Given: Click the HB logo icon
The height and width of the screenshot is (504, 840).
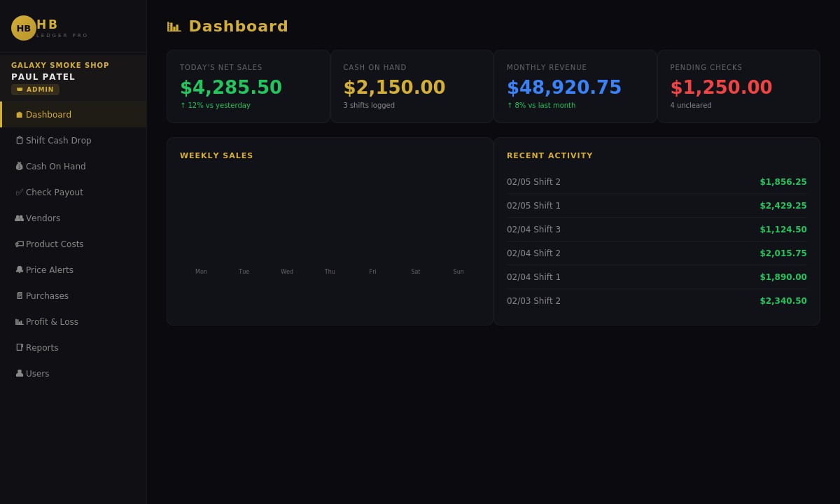Looking at the screenshot, I should pyautogui.click(x=23, y=28).
